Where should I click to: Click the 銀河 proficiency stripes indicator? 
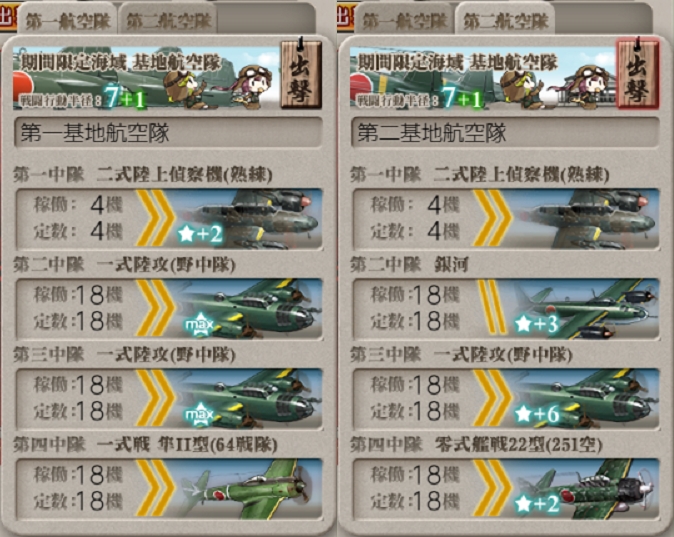(x=492, y=307)
